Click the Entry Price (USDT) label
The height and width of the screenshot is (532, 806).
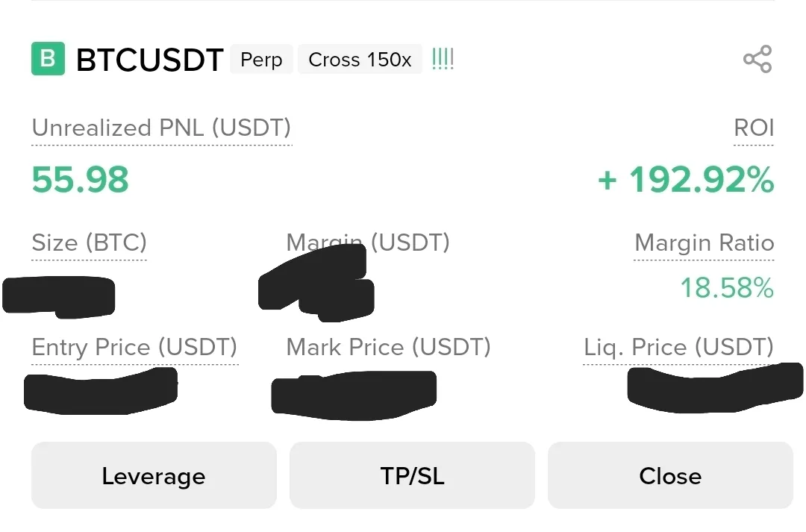coord(134,347)
